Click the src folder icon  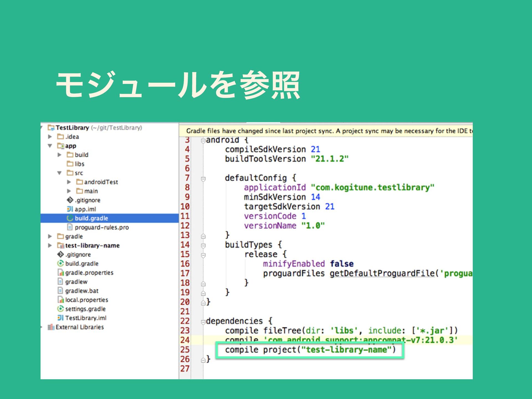pos(70,173)
